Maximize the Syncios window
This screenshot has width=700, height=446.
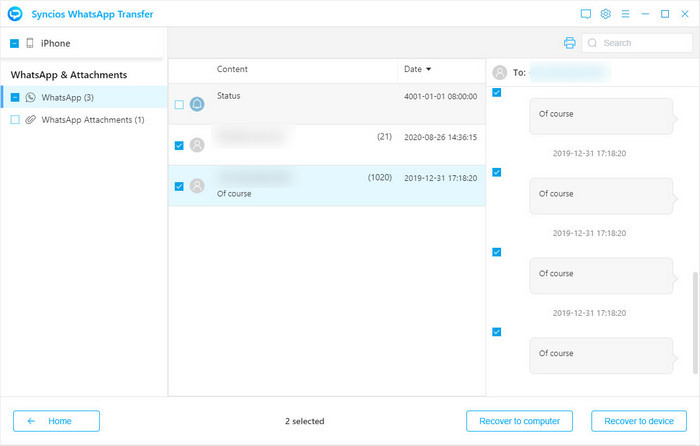[665, 14]
